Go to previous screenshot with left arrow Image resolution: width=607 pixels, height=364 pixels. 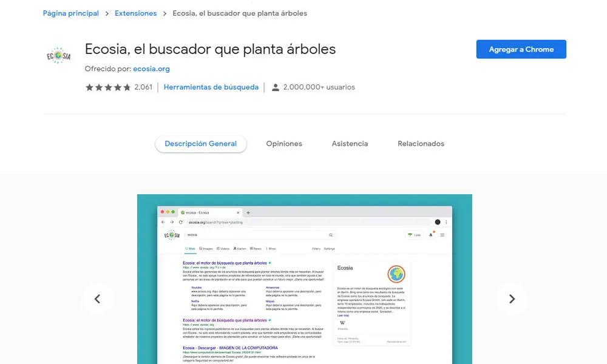[x=98, y=299]
